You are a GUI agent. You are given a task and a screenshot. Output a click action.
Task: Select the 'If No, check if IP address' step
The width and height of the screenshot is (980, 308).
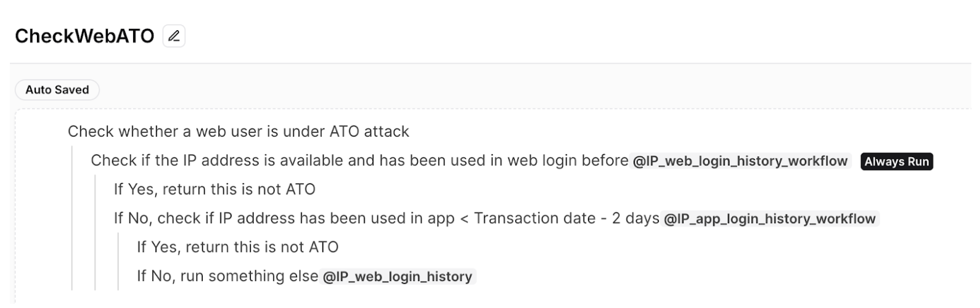tap(386, 219)
